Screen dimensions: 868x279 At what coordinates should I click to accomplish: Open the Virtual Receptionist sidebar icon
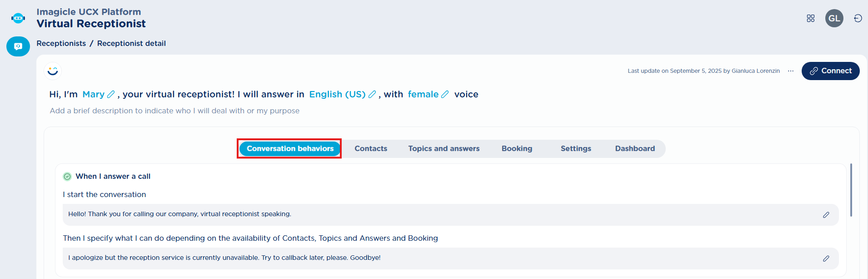tap(18, 46)
